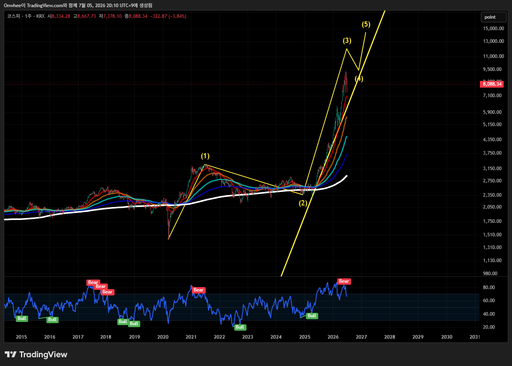The width and height of the screenshot is (512, 366).
Task: Click the 2020 label on the time axis
Action: (163, 337)
